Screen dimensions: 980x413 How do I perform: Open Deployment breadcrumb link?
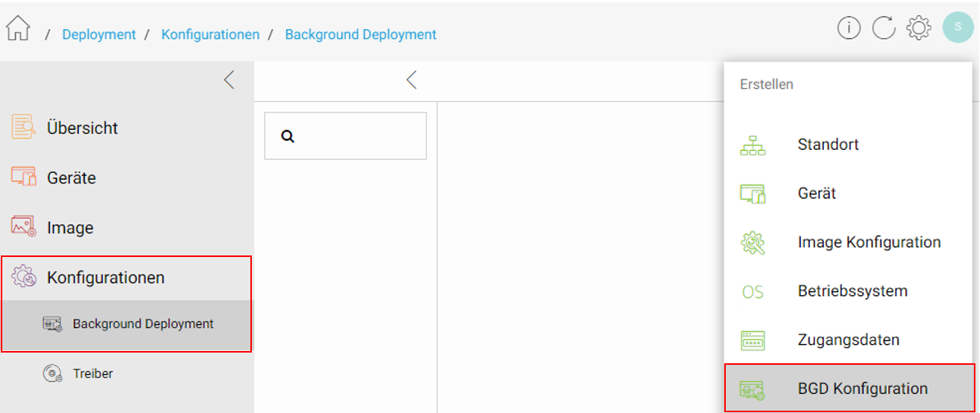click(99, 34)
